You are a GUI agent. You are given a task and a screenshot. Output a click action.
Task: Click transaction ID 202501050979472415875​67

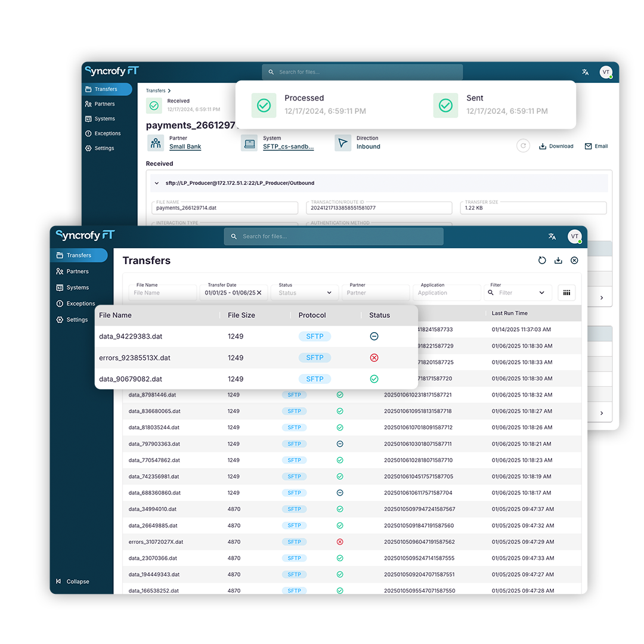coord(420,509)
